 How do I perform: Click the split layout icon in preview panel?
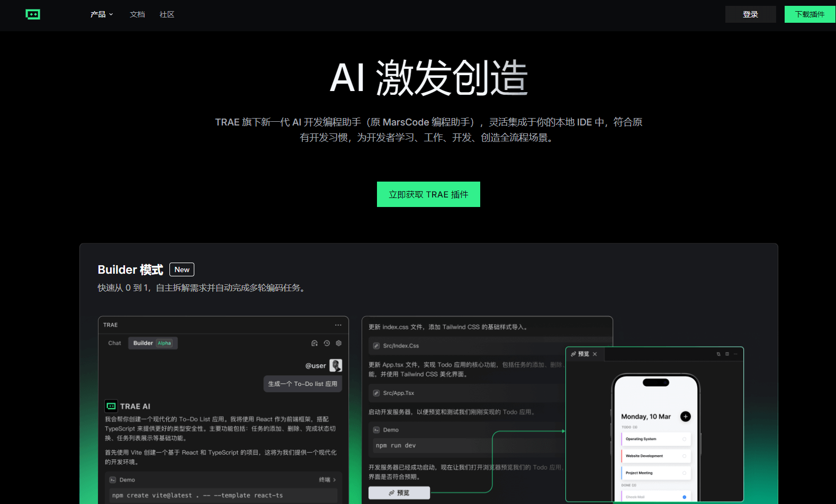pos(727,354)
